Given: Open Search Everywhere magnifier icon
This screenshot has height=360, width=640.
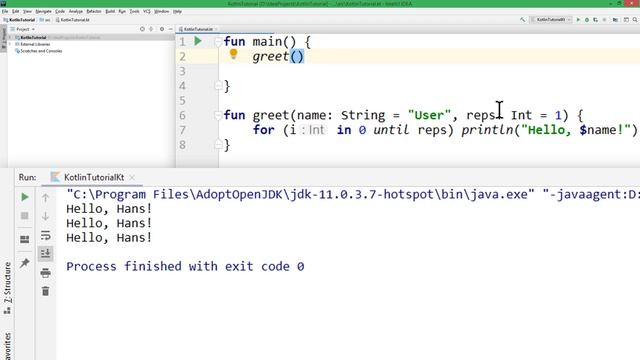Looking at the screenshot, I should click(x=635, y=20).
